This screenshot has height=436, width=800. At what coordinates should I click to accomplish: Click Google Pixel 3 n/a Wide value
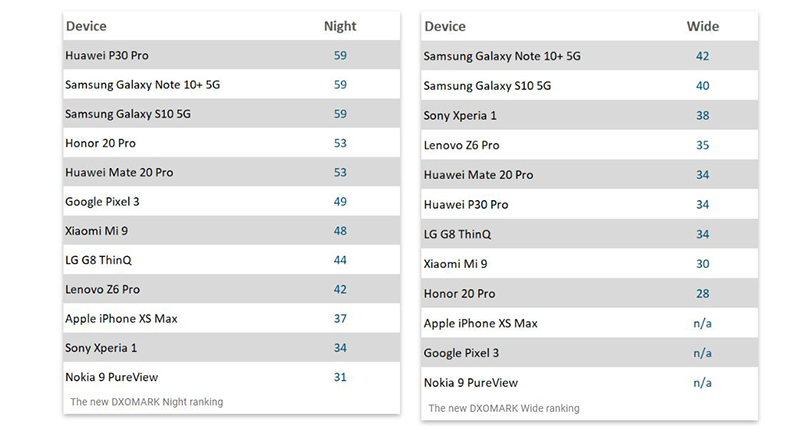point(703,353)
